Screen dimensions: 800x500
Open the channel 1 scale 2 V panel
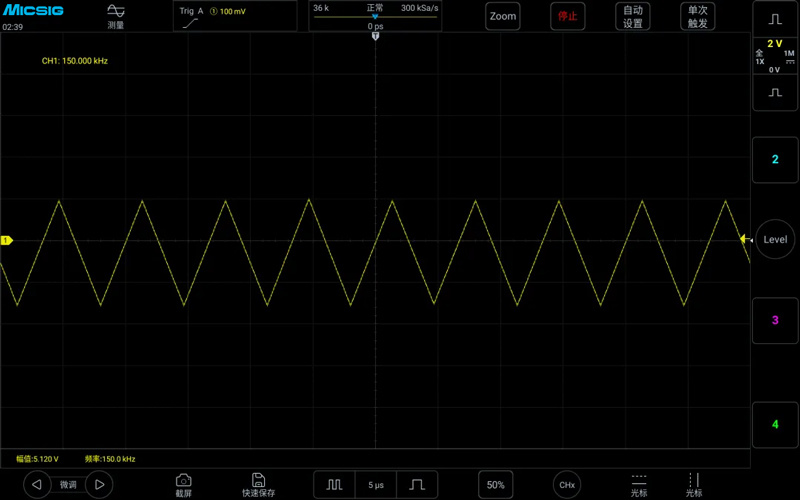[775, 55]
